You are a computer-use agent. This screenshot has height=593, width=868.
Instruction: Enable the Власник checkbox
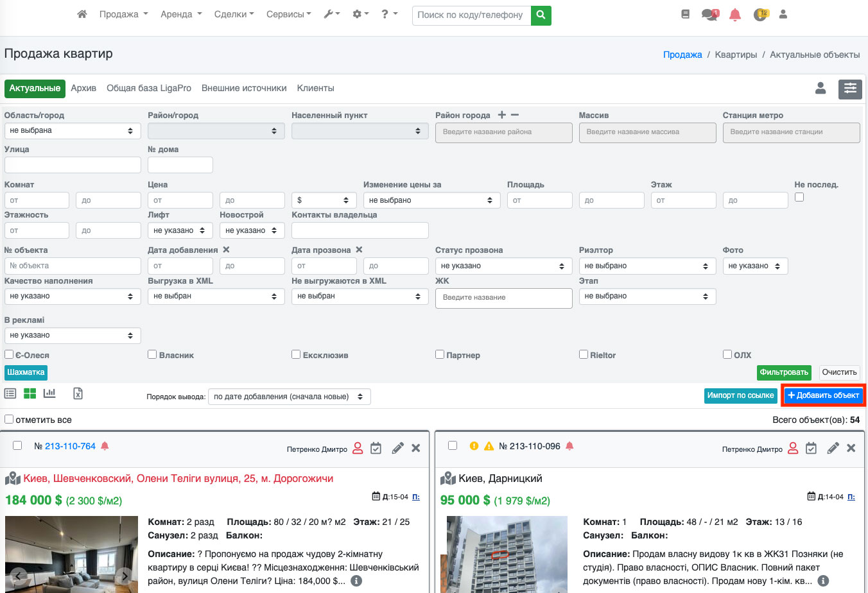click(152, 354)
